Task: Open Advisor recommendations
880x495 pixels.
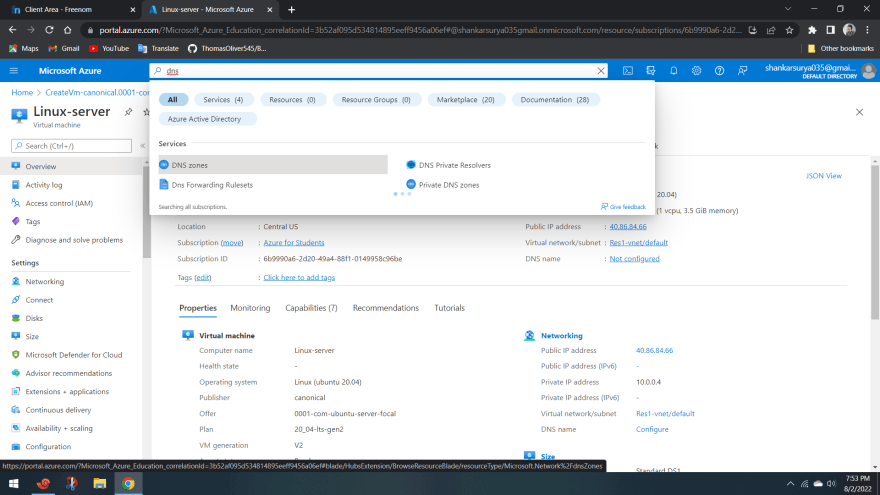Action: (68, 373)
